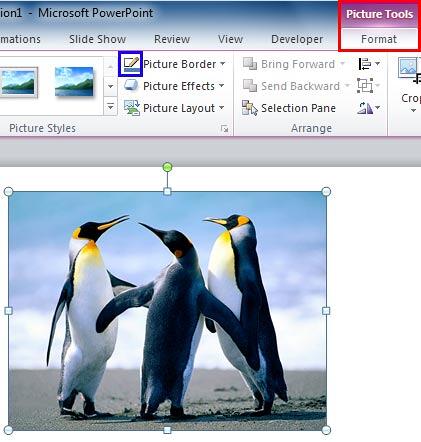Open the Rotate objects tool
The image size is (421, 442).
(x=365, y=108)
